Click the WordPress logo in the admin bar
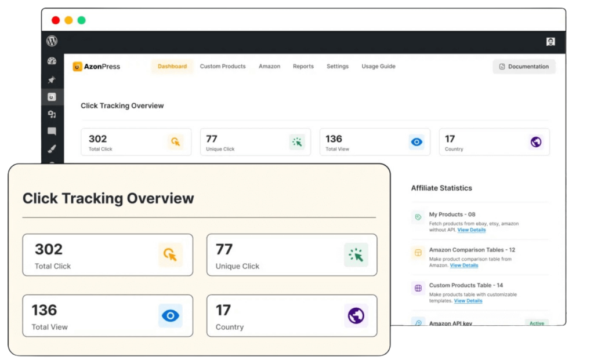Image resolution: width=594 pixels, height=364 pixels. tap(52, 42)
